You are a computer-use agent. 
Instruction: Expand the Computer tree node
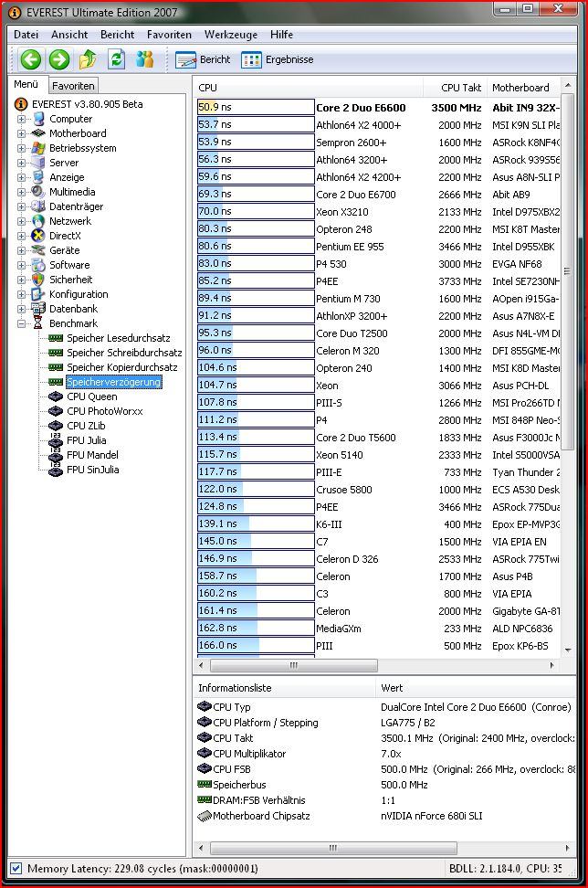[x=22, y=119]
